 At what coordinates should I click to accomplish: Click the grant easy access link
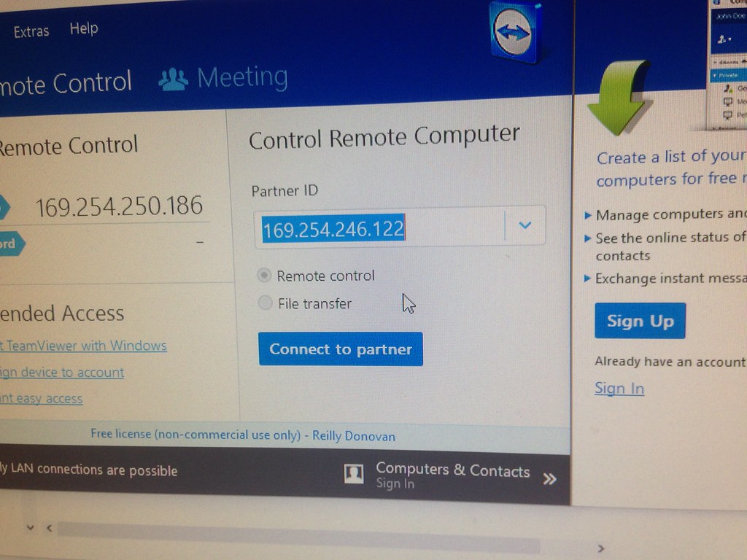tap(42, 398)
